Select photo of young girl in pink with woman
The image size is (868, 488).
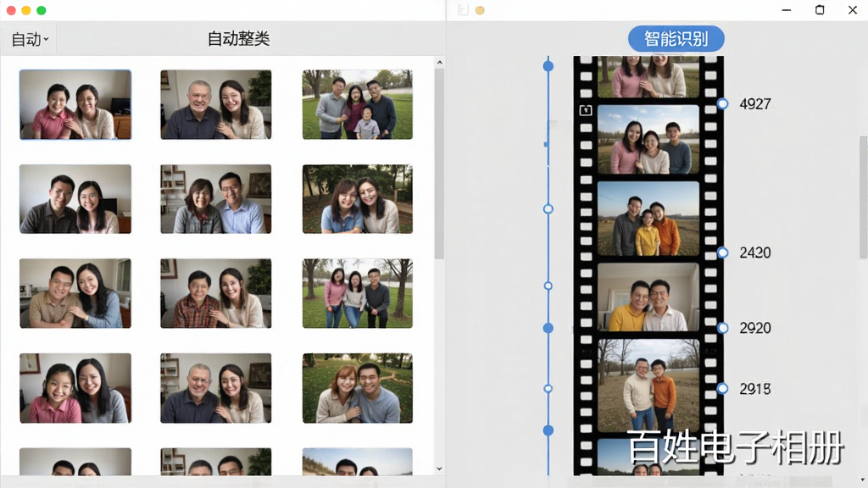point(75,388)
